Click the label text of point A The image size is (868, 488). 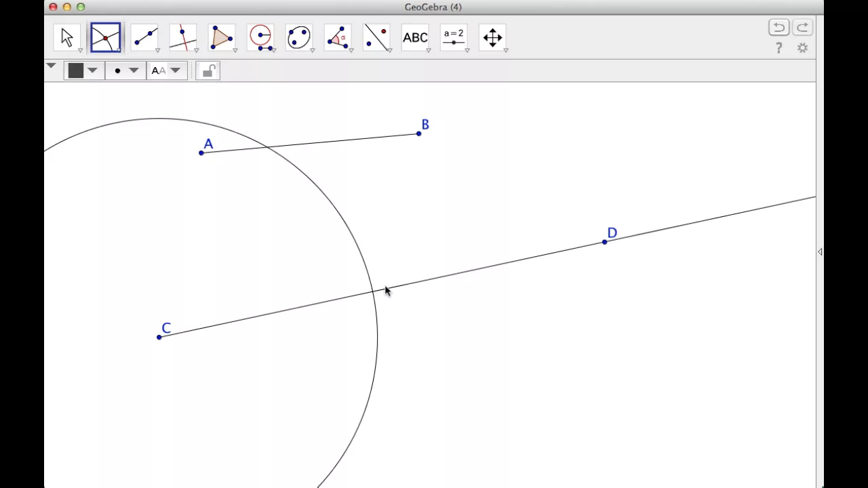pyautogui.click(x=208, y=144)
